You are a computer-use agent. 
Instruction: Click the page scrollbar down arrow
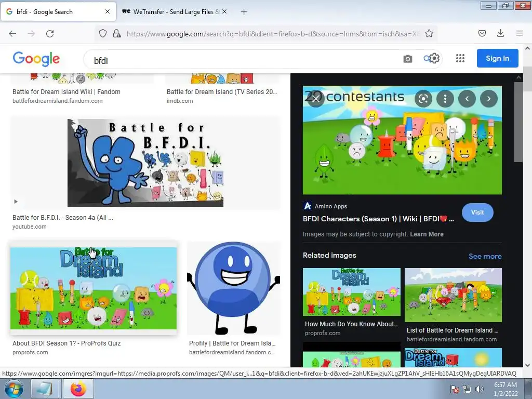[x=527, y=365]
